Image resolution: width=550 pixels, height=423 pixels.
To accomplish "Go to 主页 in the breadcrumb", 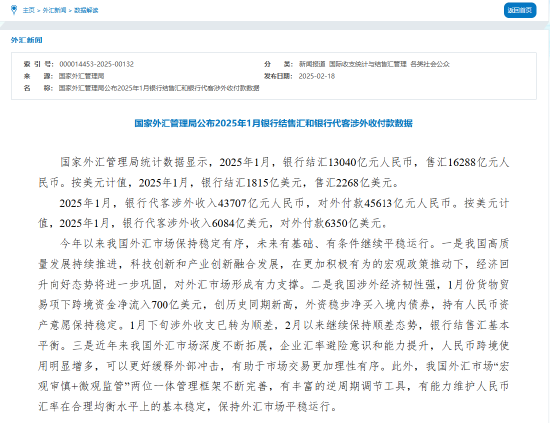I will tap(29, 11).
